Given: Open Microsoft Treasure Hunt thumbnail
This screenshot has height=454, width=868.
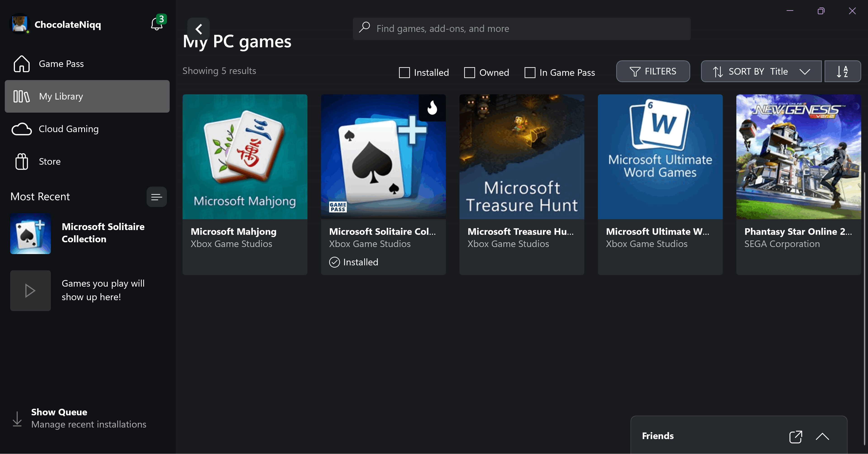Looking at the screenshot, I should click(522, 157).
